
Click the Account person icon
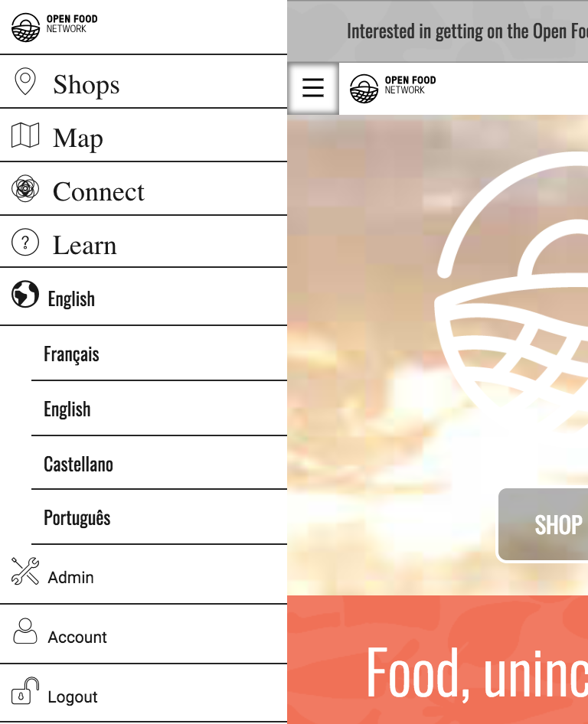(25, 631)
